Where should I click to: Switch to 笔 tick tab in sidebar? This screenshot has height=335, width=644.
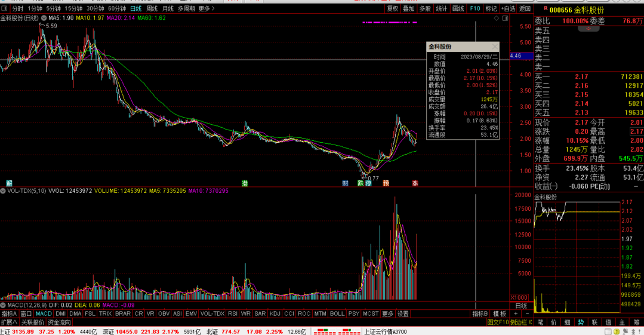(x=541, y=322)
